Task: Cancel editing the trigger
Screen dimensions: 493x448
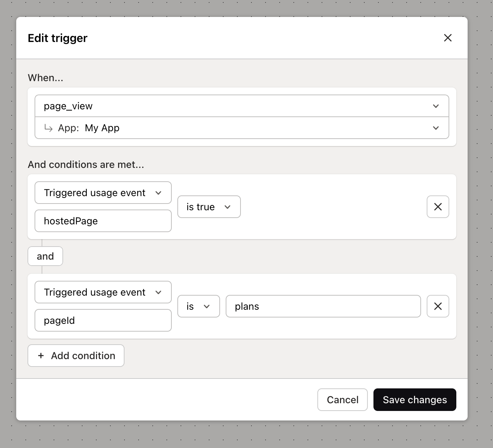Action: 342,400
